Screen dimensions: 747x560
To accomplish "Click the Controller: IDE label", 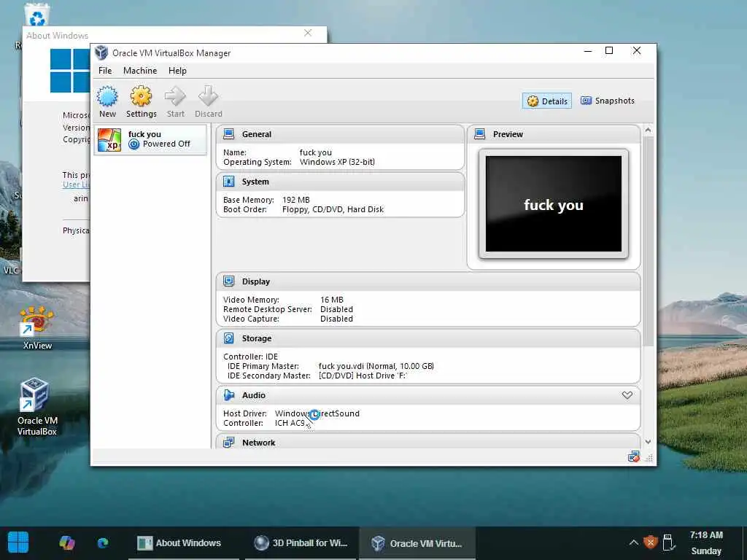I will [x=250, y=357].
